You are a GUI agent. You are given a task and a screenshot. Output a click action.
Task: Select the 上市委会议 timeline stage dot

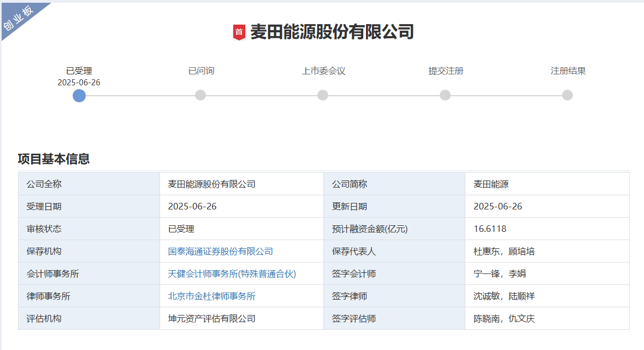pos(323,95)
